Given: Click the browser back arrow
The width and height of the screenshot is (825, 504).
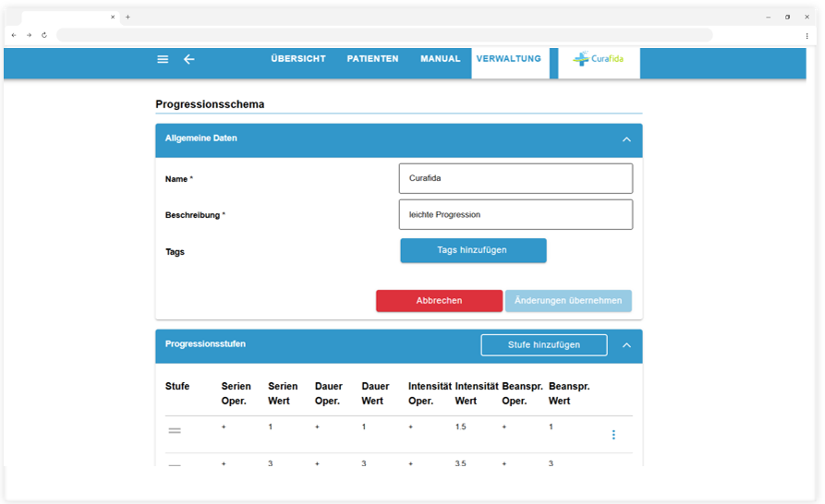Looking at the screenshot, I should click(x=14, y=35).
